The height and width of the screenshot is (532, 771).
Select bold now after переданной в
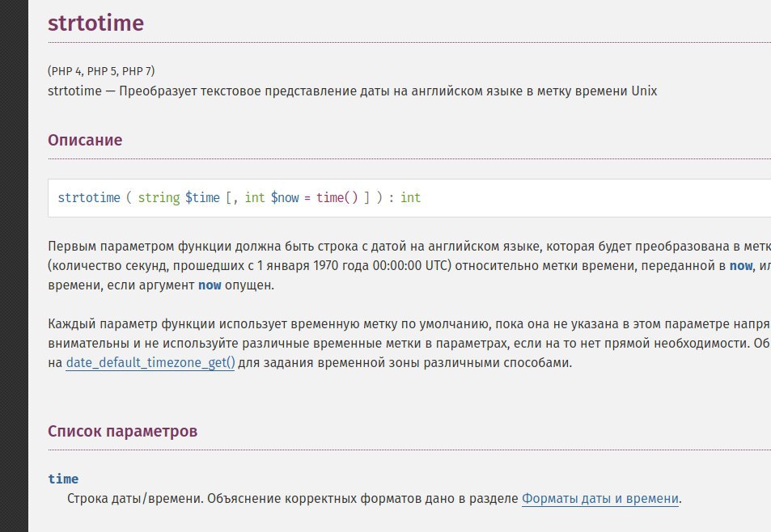[x=741, y=266]
